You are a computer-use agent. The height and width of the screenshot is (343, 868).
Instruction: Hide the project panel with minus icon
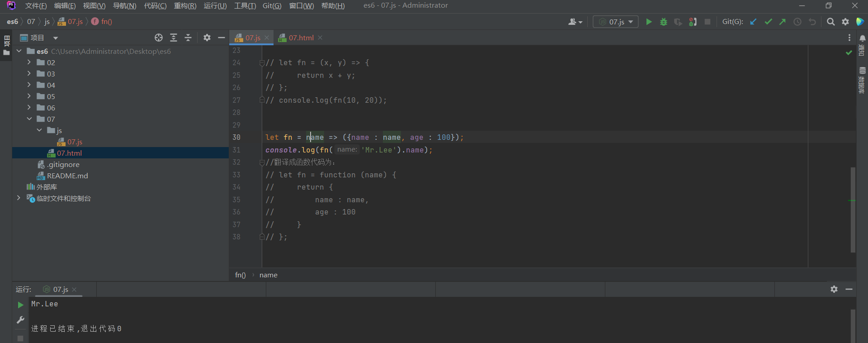pos(222,38)
